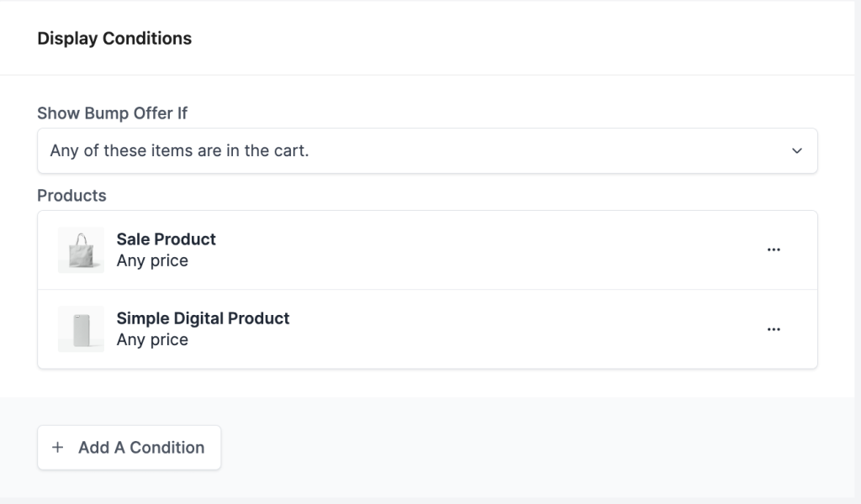The height and width of the screenshot is (504, 861).
Task: Click the Display Conditions heading
Action: (114, 39)
